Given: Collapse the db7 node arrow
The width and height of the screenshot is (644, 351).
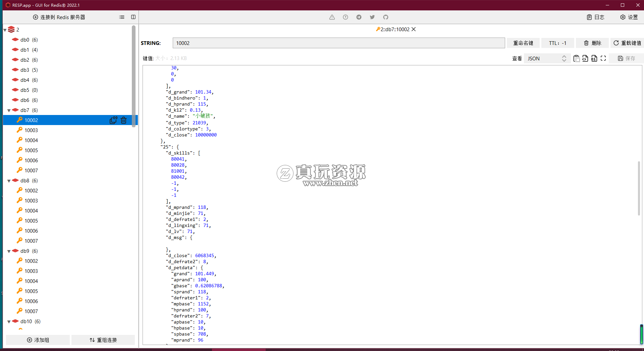Looking at the screenshot, I should [9, 110].
